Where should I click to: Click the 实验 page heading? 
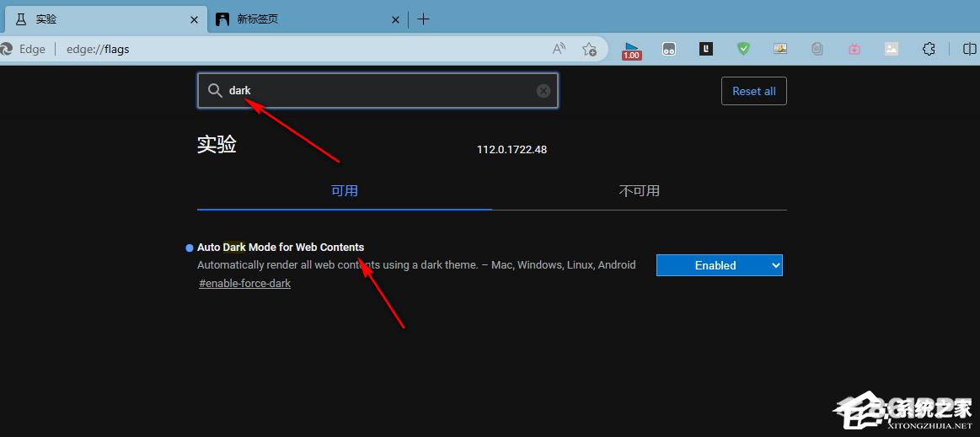point(217,145)
